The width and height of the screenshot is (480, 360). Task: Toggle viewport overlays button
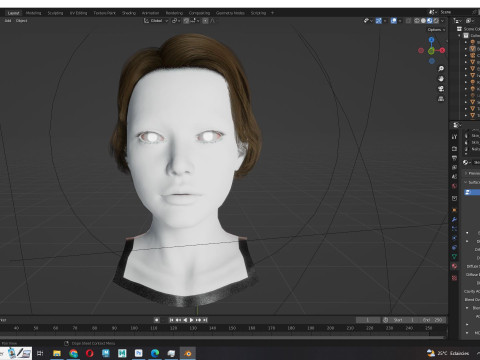coord(394,21)
